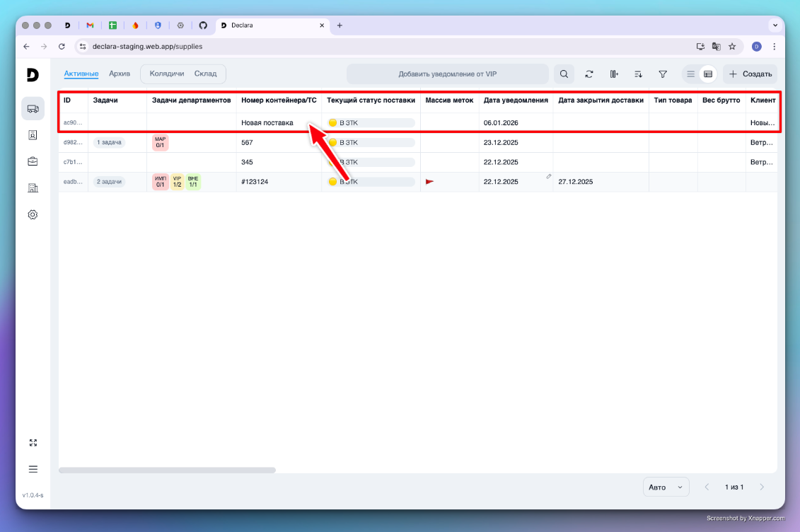This screenshot has width=800, height=532.
Task: Open the building/companies icon in sidebar
Action: 33,188
